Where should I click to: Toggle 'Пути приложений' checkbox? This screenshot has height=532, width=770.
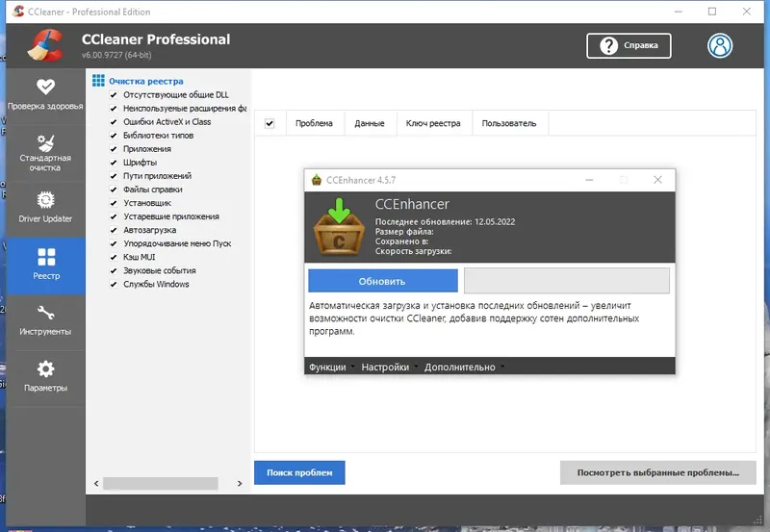(114, 176)
